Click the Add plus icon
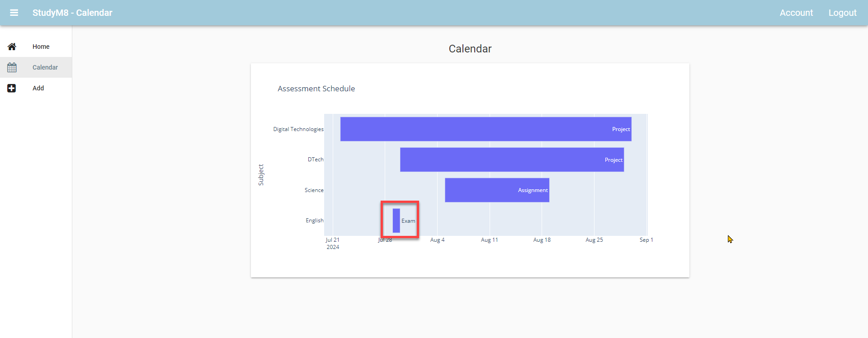The image size is (868, 338). click(x=12, y=88)
